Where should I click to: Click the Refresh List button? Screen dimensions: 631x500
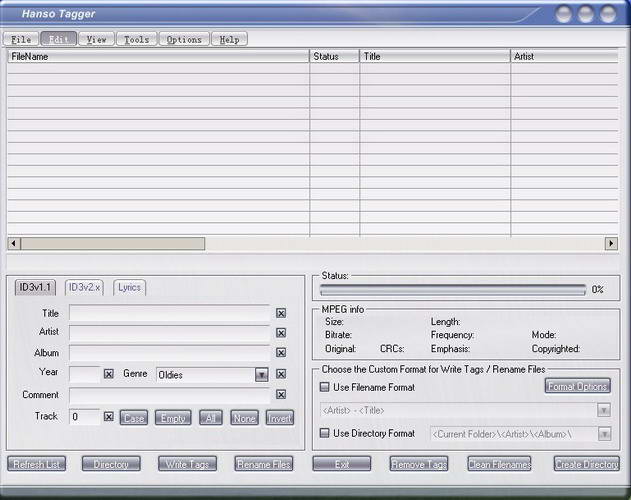click(x=37, y=464)
